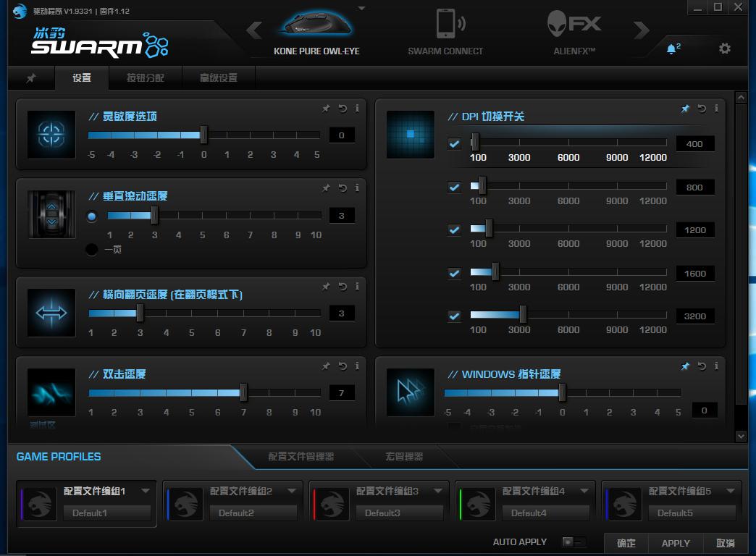
Task: Show info for DPI 切换开关 panel
Action: (x=716, y=109)
